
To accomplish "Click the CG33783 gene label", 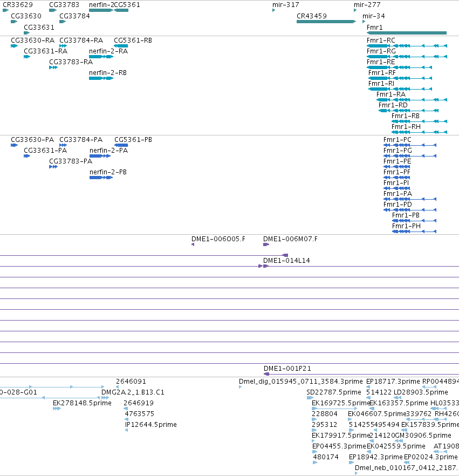I will click(64, 5).
